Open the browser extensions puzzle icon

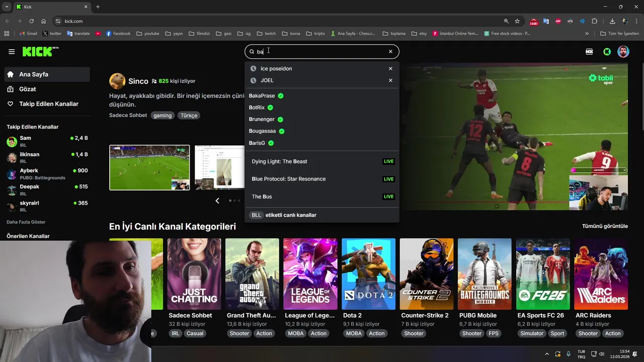click(x=595, y=21)
